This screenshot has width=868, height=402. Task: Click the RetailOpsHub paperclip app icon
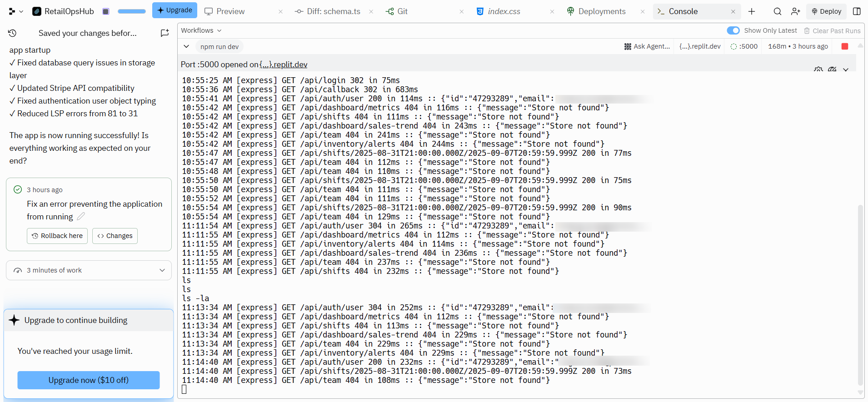(37, 11)
